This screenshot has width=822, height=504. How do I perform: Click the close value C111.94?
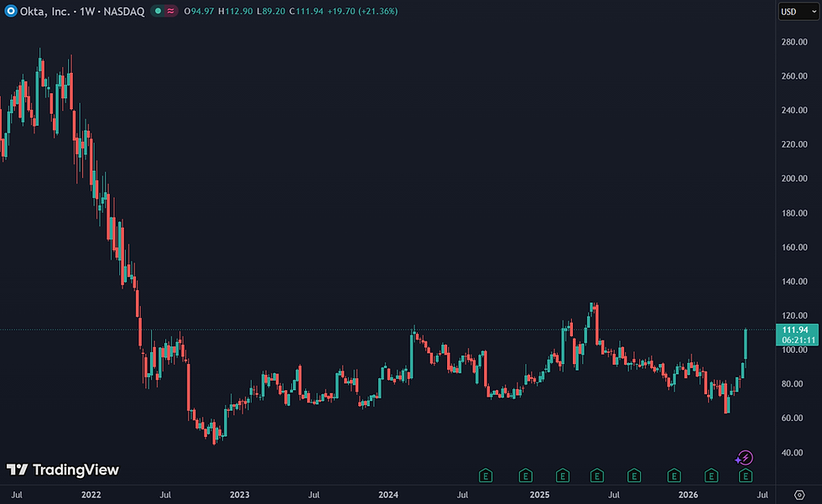point(306,11)
